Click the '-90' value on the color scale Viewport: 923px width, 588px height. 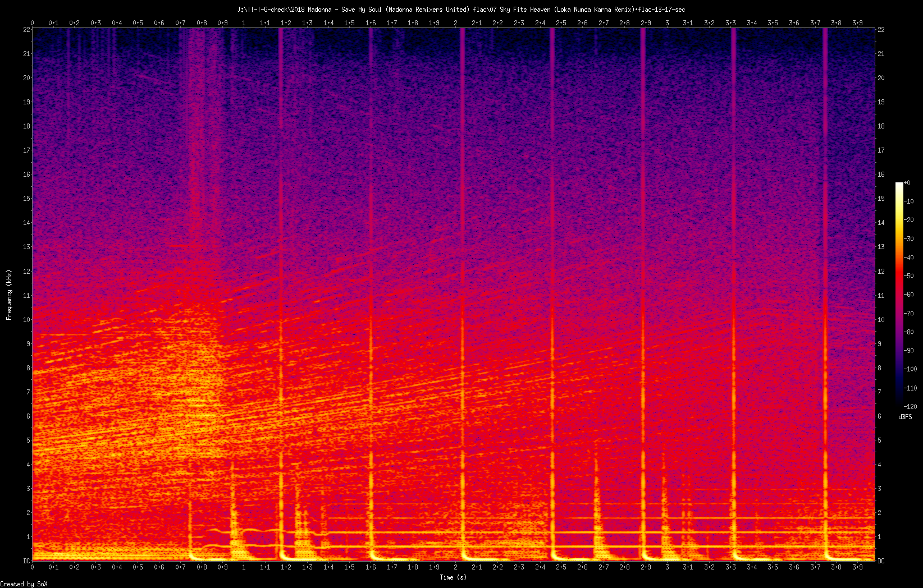tap(910, 351)
